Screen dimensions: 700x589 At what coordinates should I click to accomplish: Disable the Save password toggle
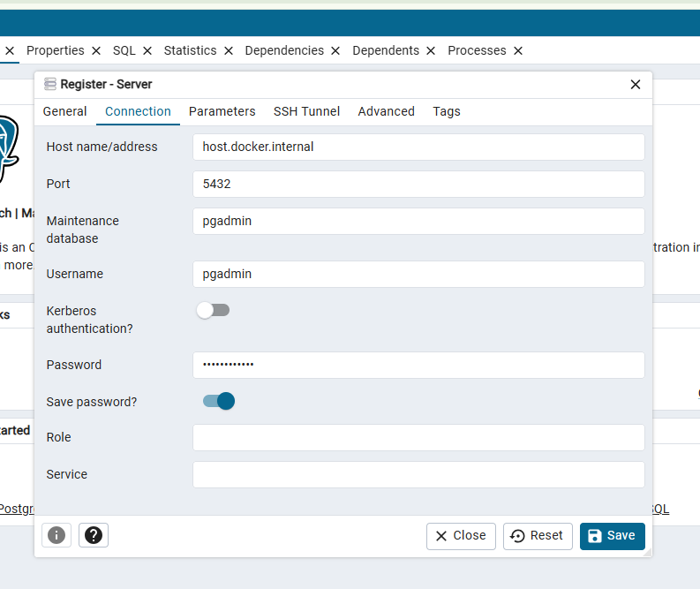click(x=219, y=402)
